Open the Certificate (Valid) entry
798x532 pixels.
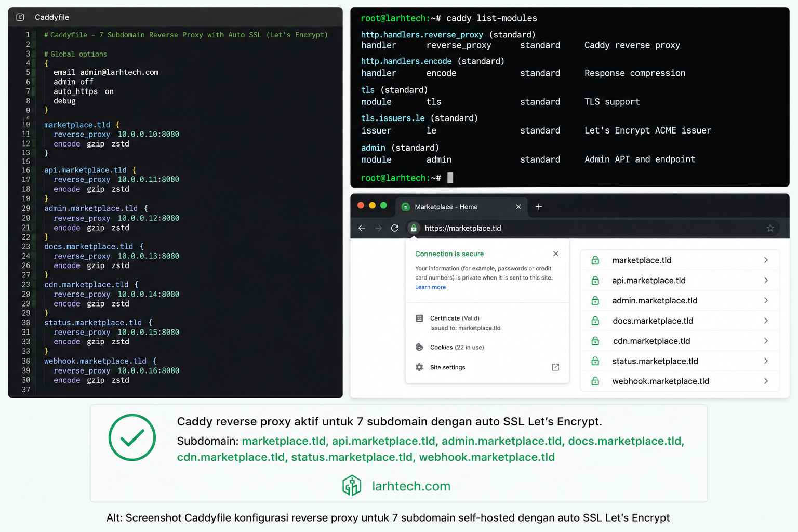tap(455, 318)
